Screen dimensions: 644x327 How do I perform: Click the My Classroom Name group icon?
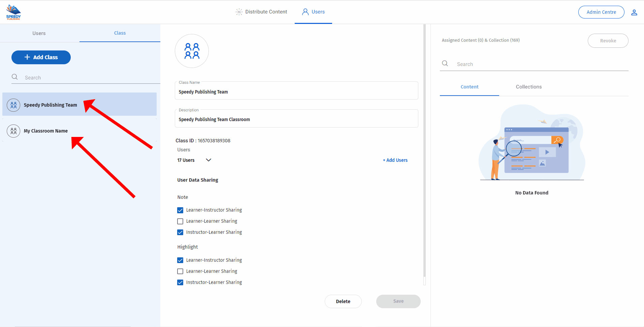click(x=13, y=131)
